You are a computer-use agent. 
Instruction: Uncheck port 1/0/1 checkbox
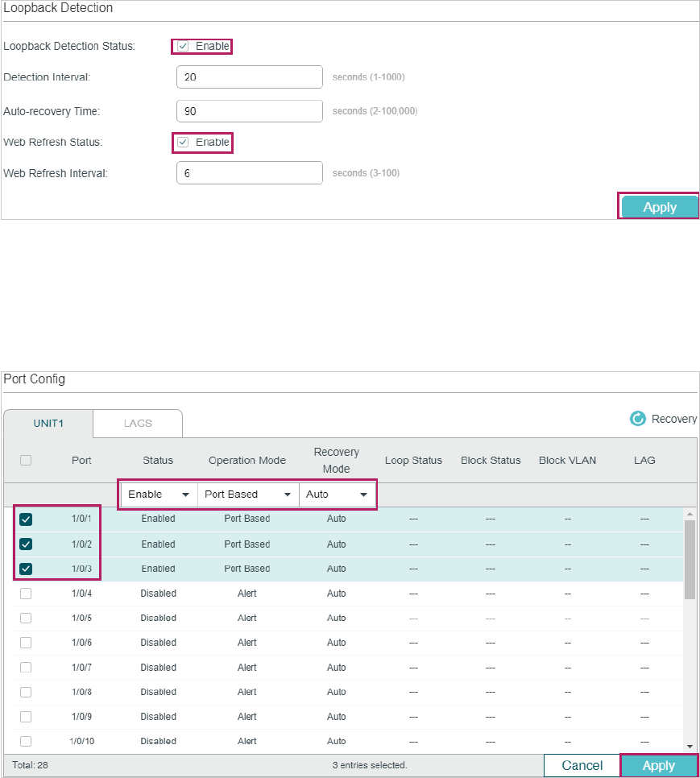pyautogui.click(x=26, y=519)
